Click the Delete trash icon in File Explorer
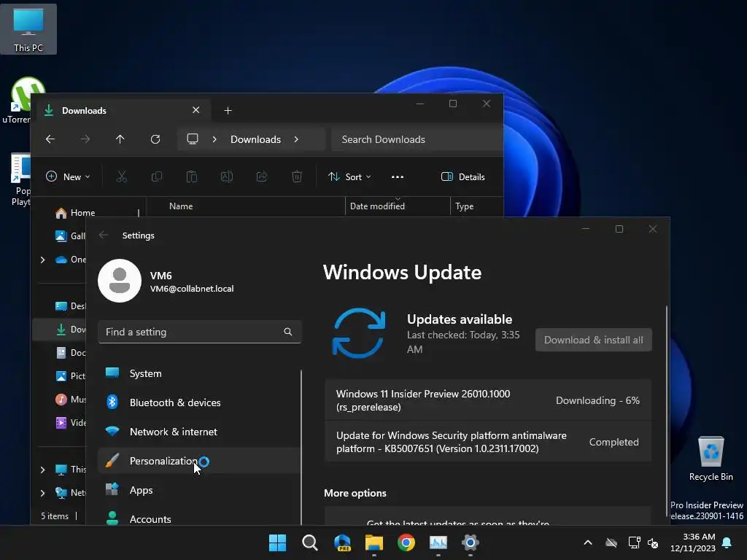This screenshot has height=560, width=747. pos(297,176)
